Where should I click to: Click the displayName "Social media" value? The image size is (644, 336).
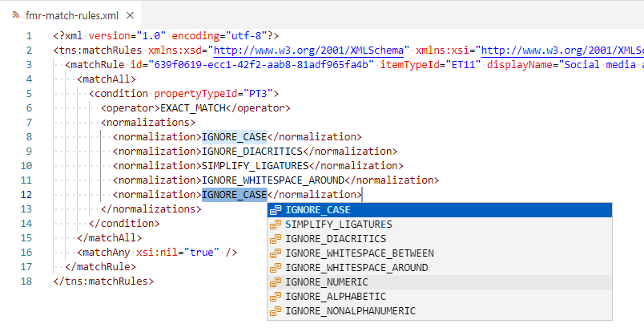tap(602, 65)
